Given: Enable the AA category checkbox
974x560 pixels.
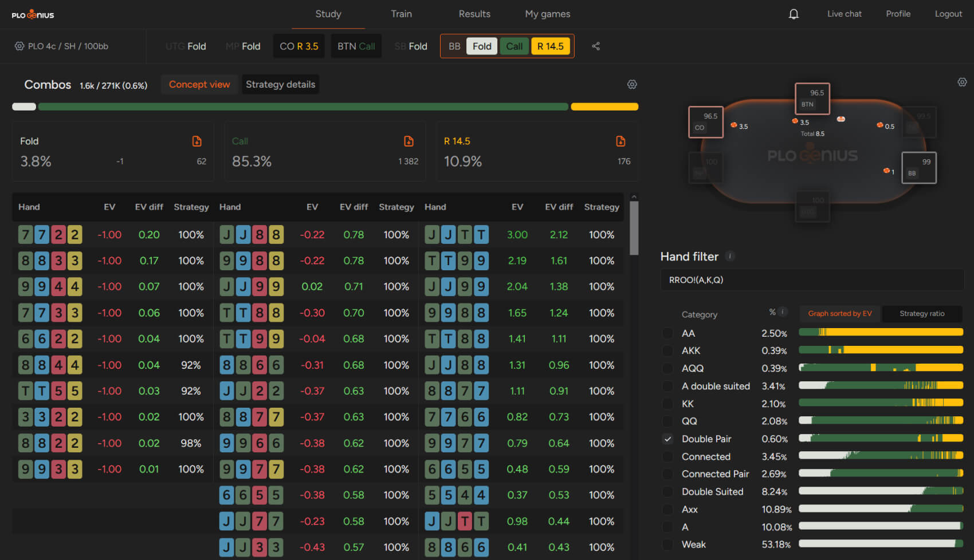Looking at the screenshot, I should pos(667,333).
